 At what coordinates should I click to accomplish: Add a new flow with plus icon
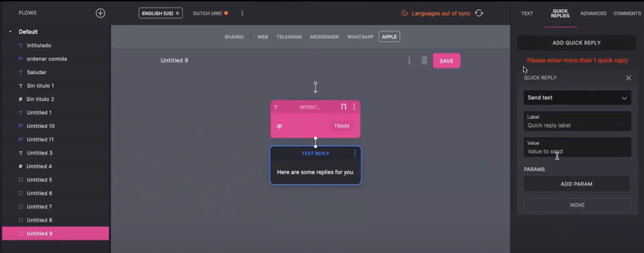[100, 13]
